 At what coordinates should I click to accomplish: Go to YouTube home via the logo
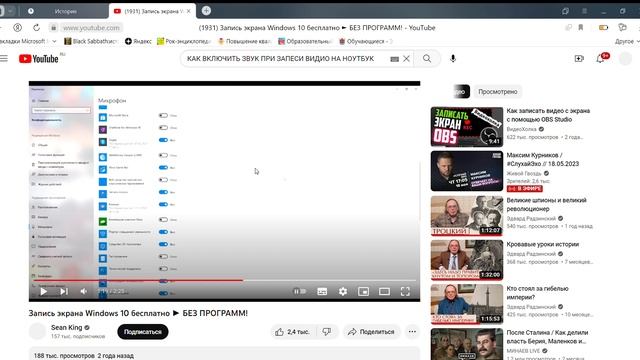point(39,59)
